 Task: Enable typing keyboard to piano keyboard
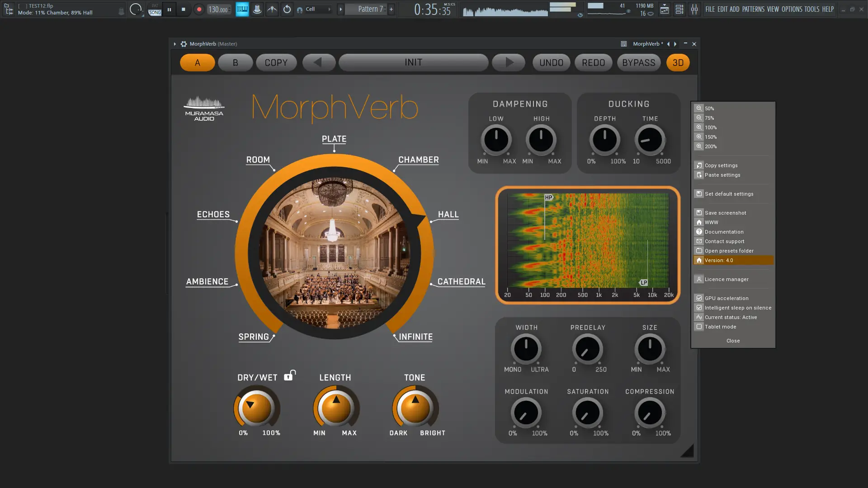[242, 9]
